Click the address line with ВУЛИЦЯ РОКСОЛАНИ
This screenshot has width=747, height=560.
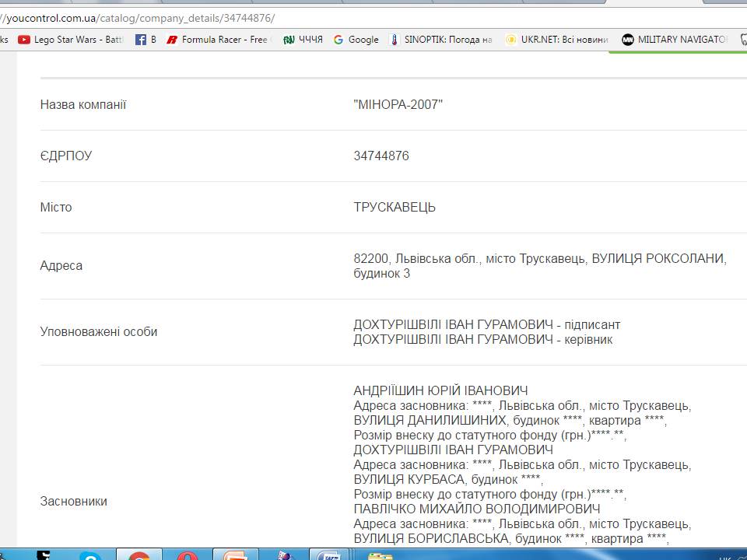tap(539, 259)
